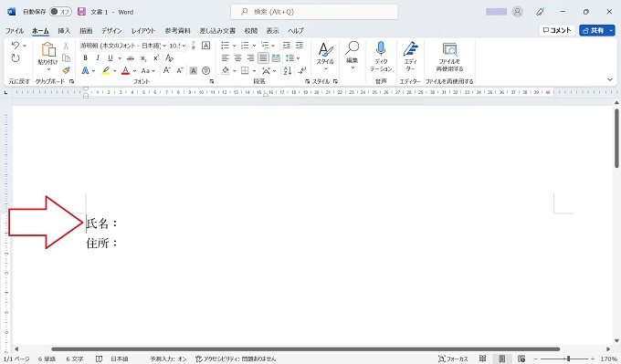Click the horizontal scrollbar thumb

point(306,349)
